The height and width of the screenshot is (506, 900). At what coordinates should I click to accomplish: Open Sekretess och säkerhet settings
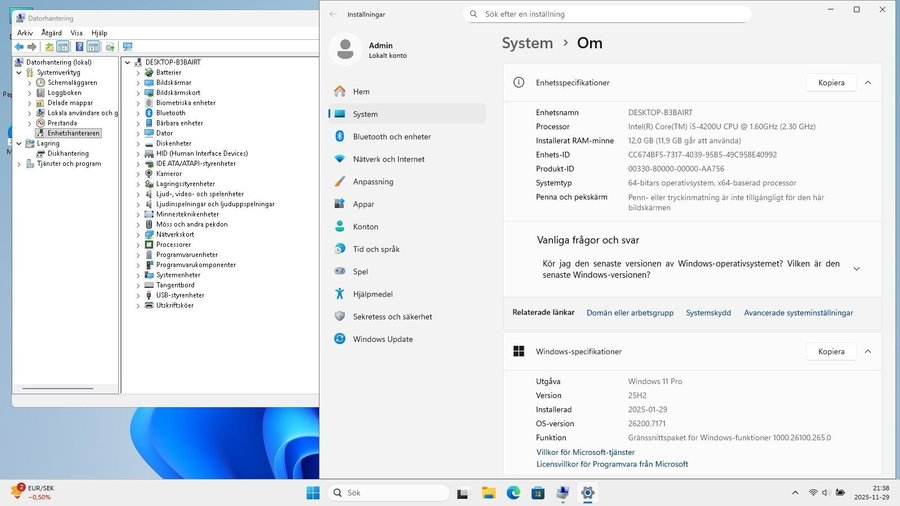click(392, 316)
